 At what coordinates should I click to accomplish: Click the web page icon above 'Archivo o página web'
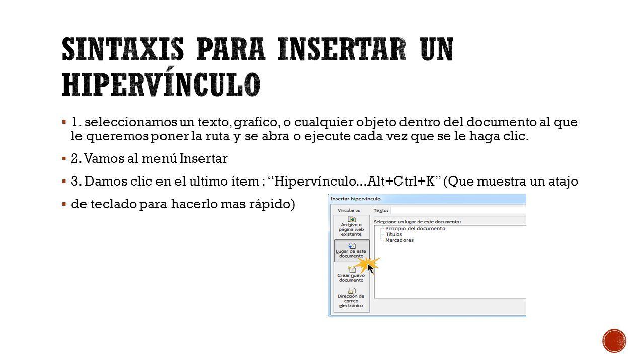tap(352, 219)
